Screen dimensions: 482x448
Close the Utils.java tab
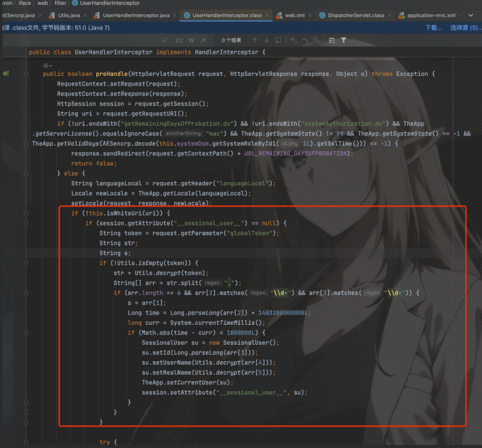(85, 15)
